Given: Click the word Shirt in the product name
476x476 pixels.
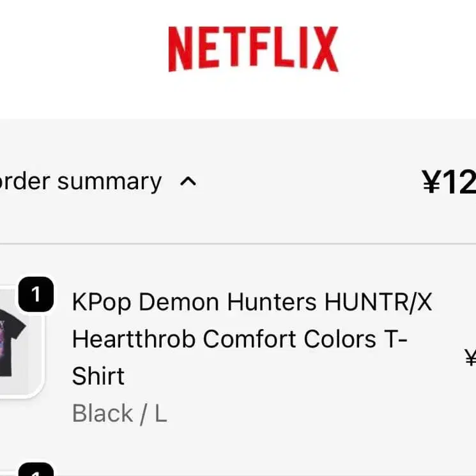Looking at the screenshot, I should pos(98,376).
